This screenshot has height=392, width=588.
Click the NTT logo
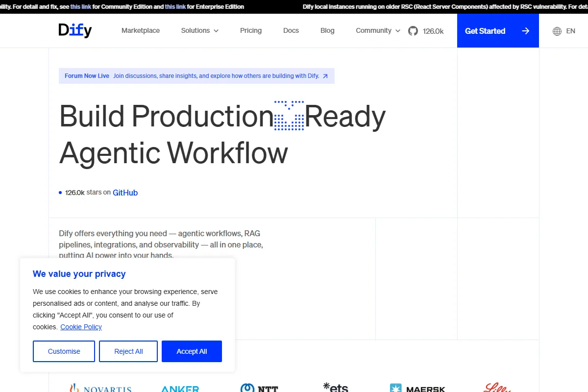pyautogui.click(x=259, y=388)
